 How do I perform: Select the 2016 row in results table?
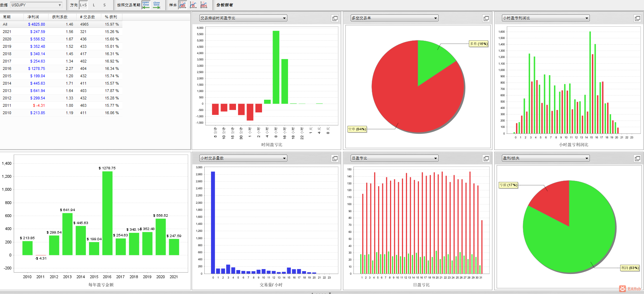(x=61, y=68)
